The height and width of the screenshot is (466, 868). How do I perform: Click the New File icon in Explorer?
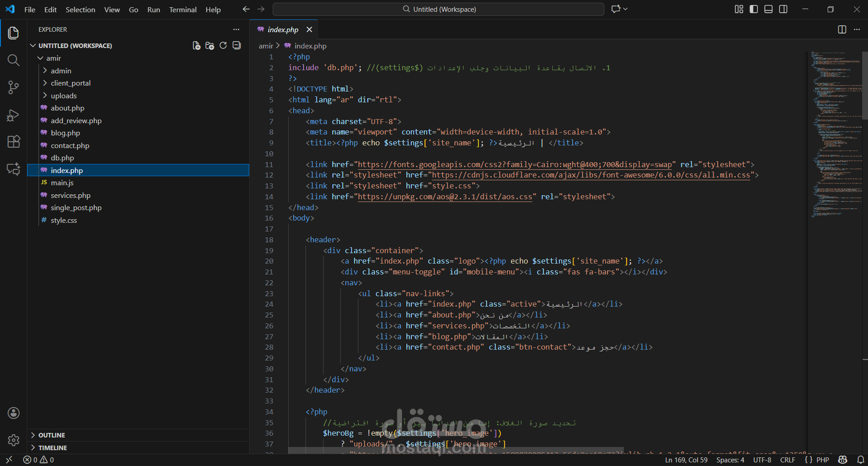pyautogui.click(x=196, y=46)
